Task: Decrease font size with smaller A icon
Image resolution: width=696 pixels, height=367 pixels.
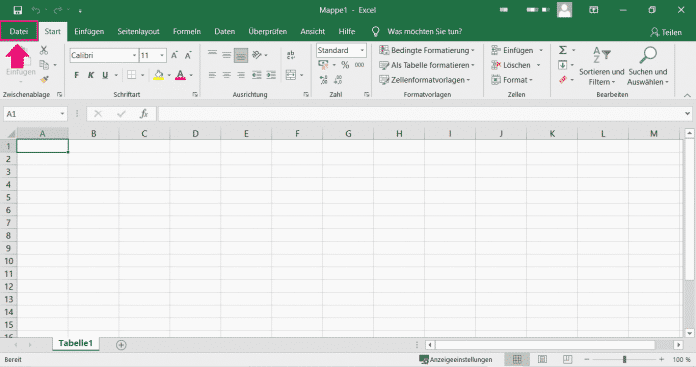Action: point(188,55)
